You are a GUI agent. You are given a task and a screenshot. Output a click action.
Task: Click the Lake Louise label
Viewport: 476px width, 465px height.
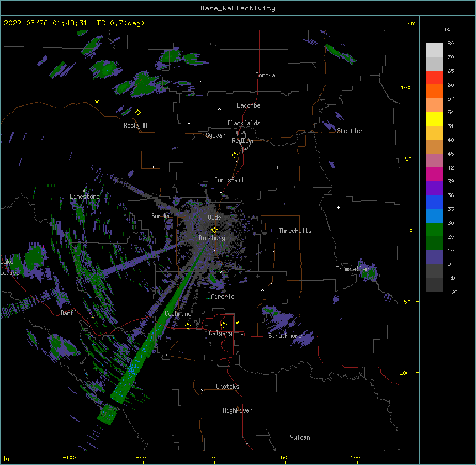tap(9, 267)
